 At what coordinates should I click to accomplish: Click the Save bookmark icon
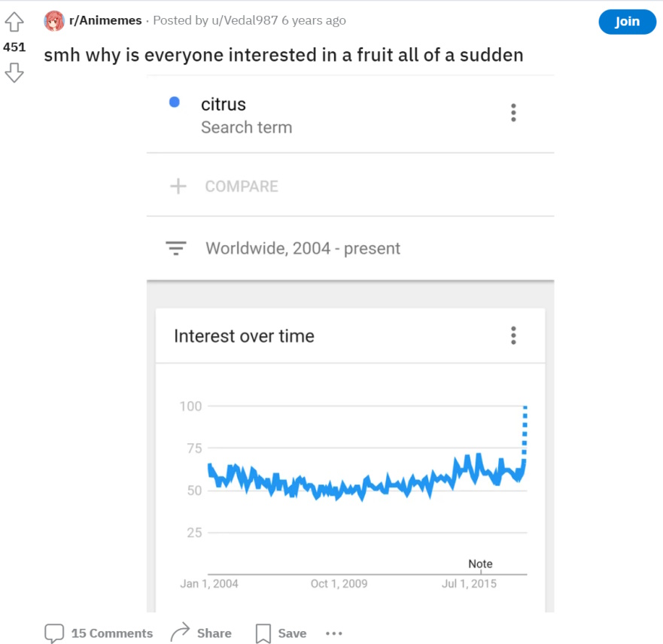(x=263, y=633)
